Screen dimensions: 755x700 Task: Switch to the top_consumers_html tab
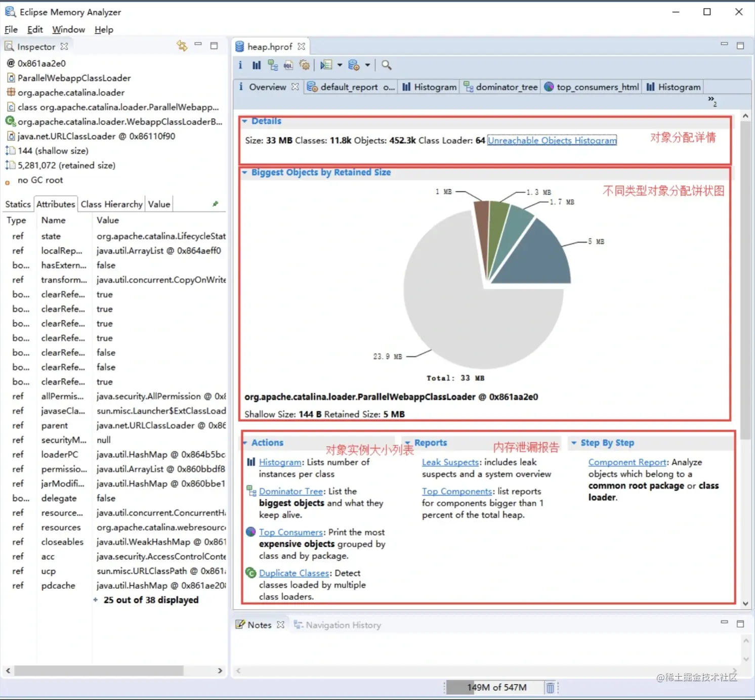(592, 86)
